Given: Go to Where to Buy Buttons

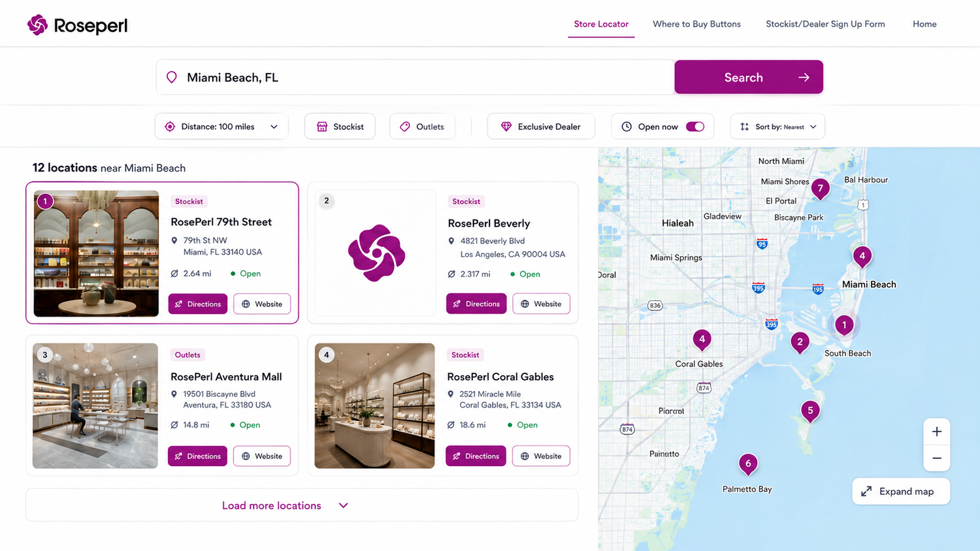Looking at the screenshot, I should (696, 24).
